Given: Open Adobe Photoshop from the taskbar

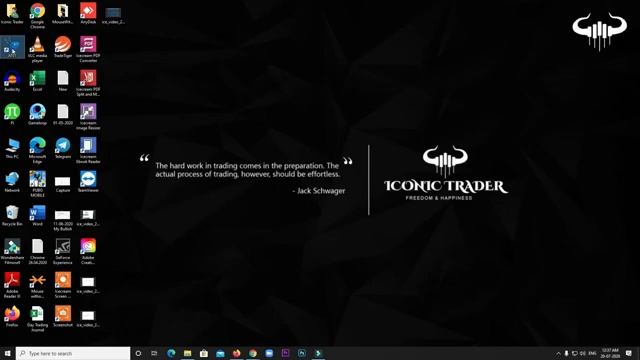Looking at the screenshot, I should [302, 353].
